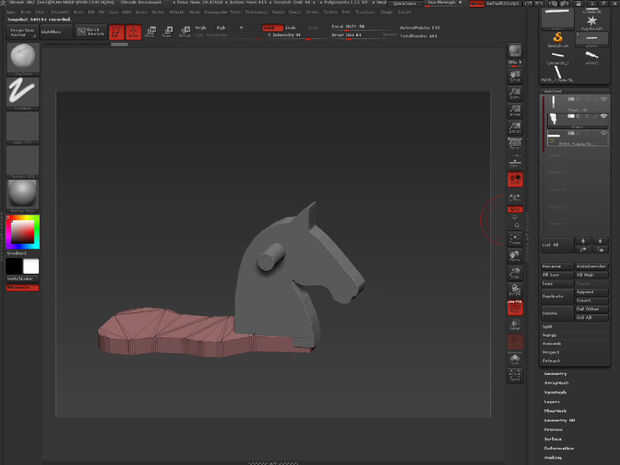Pick a color in the color picker
This screenshot has width=620, height=465.
[x=21, y=232]
